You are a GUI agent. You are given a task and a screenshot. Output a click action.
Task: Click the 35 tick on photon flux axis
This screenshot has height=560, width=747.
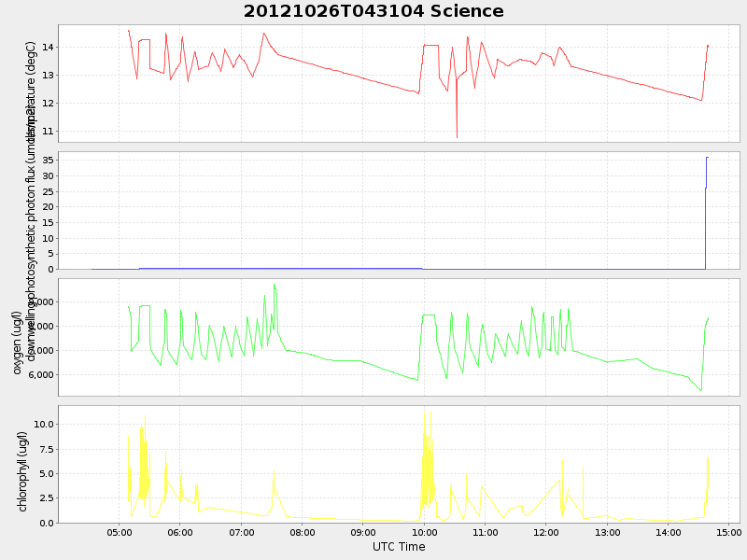coord(48,160)
